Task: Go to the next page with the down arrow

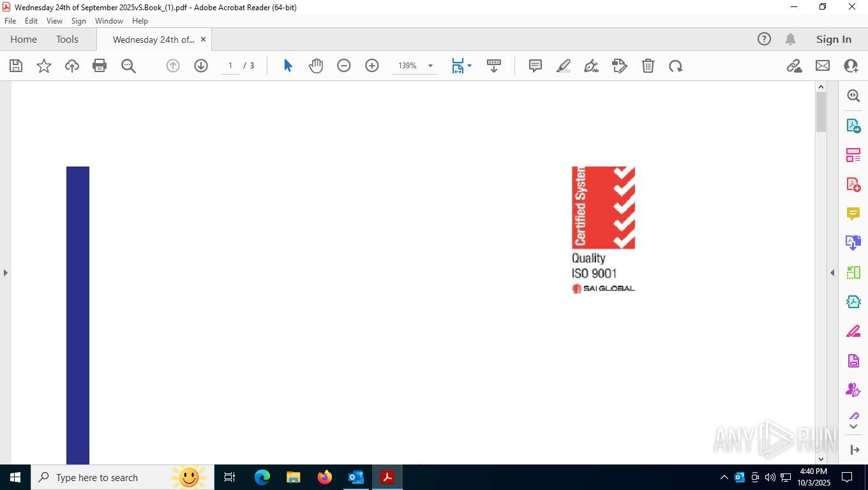Action: point(201,66)
